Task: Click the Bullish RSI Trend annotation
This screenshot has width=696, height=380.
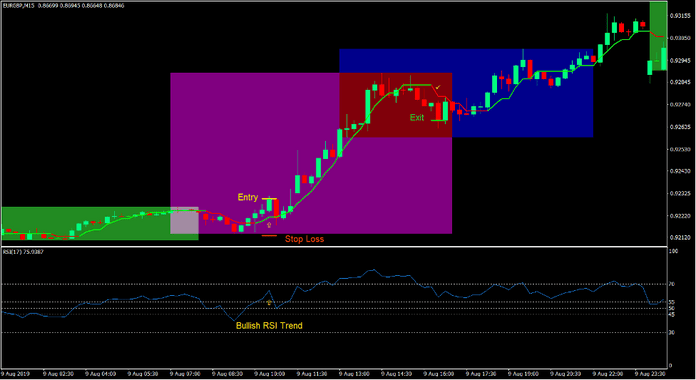Action: click(269, 325)
